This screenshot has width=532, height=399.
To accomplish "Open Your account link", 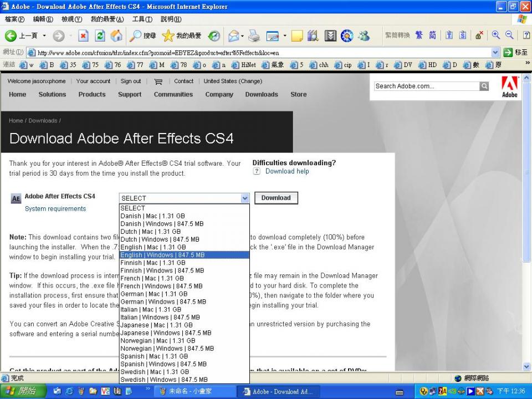I will (x=93, y=81).
